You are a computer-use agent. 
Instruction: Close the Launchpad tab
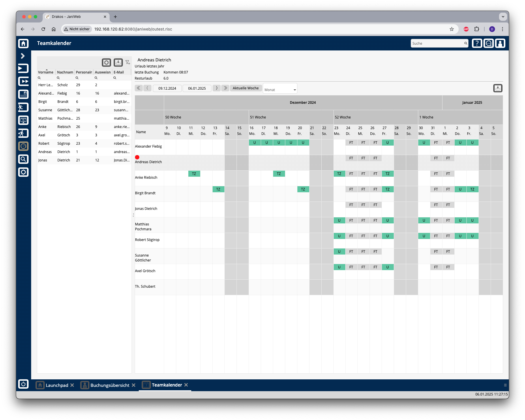[x=72, y=385]
